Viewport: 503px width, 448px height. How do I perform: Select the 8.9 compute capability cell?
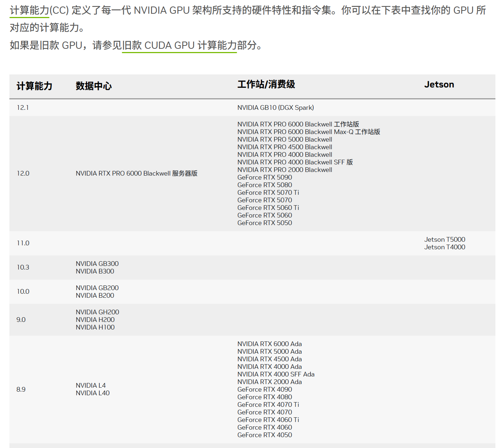pyautogui.click(x=21, y=389)
